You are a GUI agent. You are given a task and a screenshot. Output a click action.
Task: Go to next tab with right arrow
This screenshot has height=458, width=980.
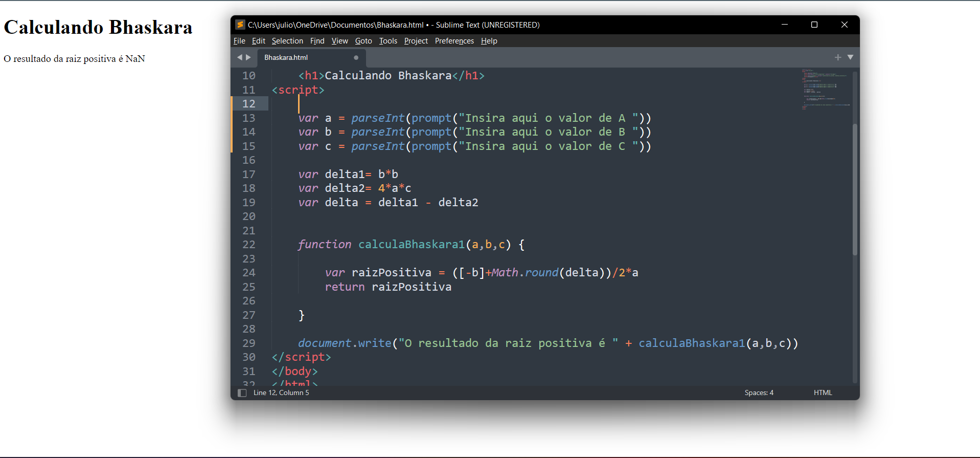[248, 57]
